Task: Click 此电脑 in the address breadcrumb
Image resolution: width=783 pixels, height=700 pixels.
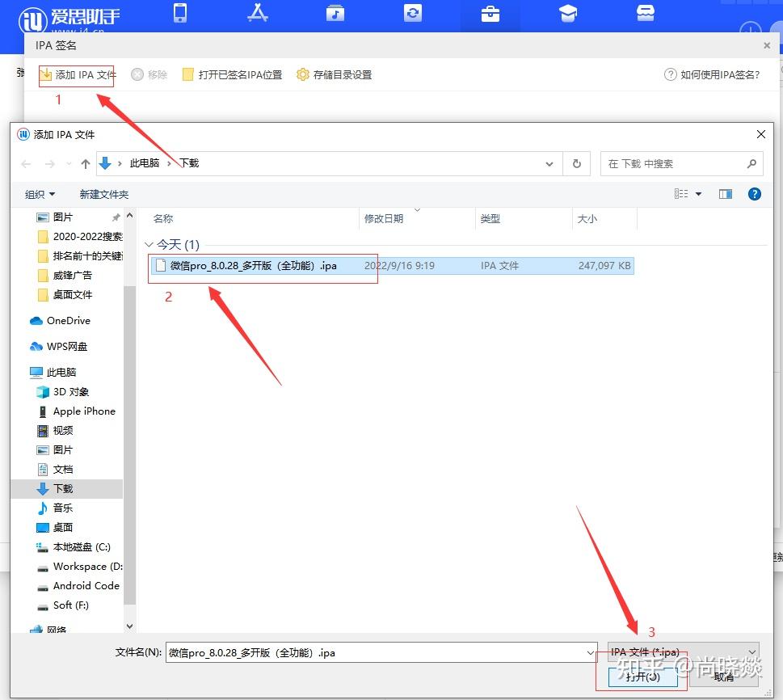Action: pyautogui.click(x=145, y=163)
